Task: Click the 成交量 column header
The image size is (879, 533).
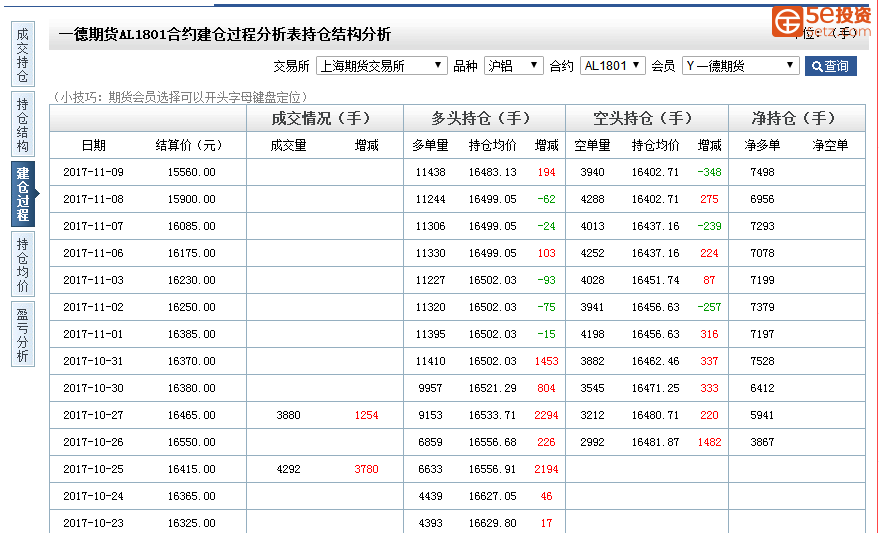Action: tap(288, 146)
